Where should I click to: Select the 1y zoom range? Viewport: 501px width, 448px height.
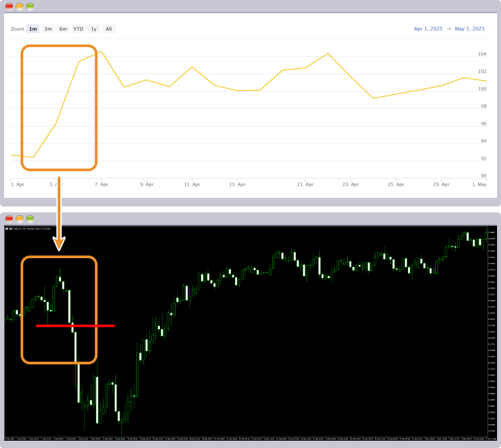point(94,29)
